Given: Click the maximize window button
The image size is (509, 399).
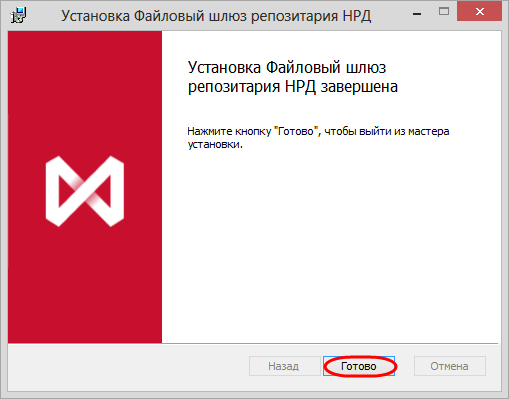Looking at the screenshot, I should coord(443,12).
